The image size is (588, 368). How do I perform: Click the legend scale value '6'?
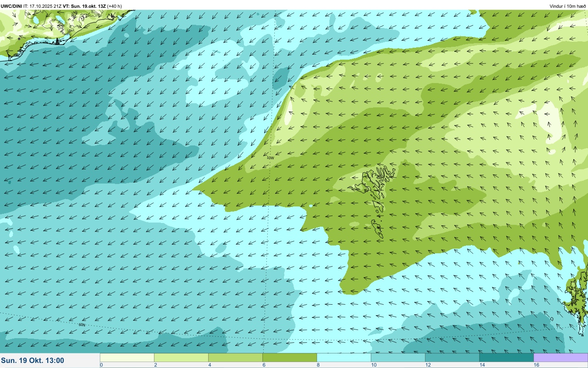(264, 365)
